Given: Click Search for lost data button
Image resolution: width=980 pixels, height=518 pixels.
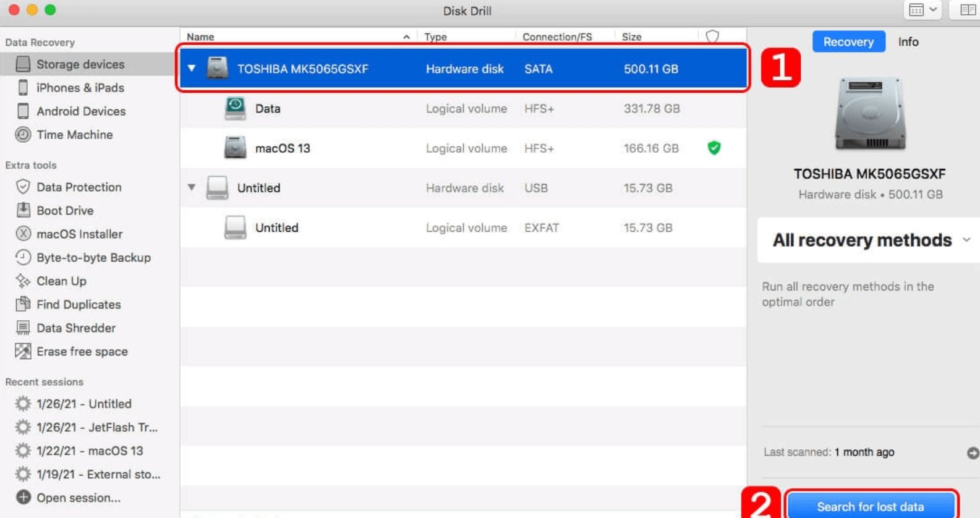Looking at the screenshot, I should coord(871,506).
